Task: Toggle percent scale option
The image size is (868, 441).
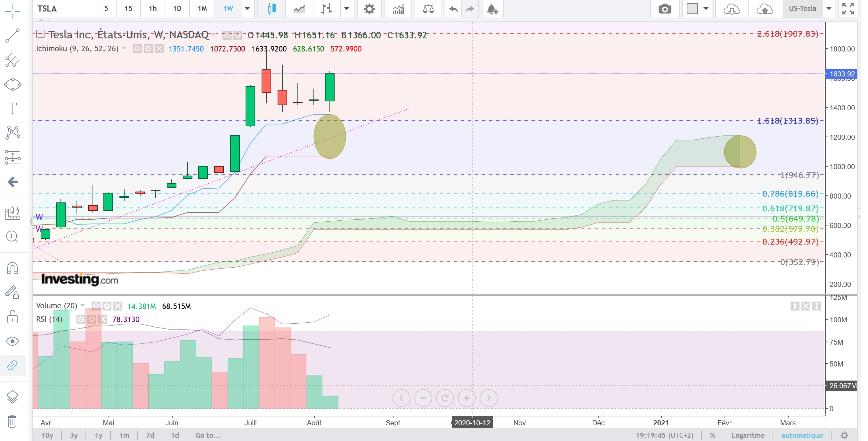Action: pos(712,435)
